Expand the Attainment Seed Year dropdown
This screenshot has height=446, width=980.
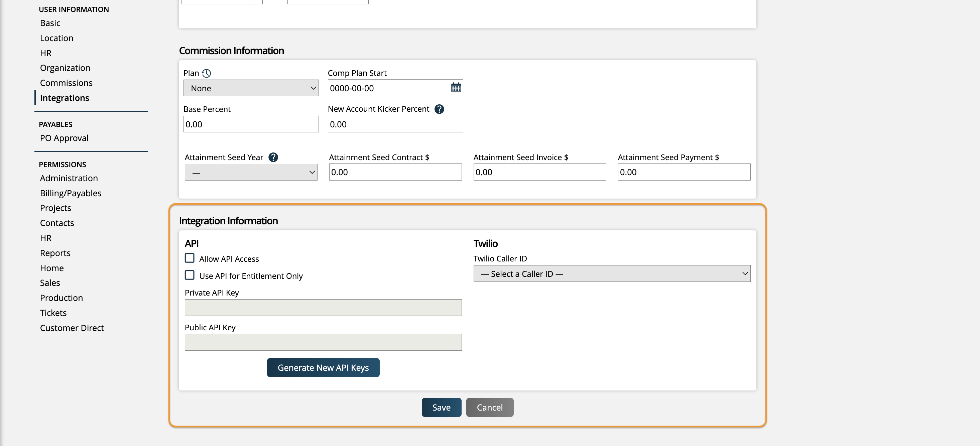click(x=251, y=173)
